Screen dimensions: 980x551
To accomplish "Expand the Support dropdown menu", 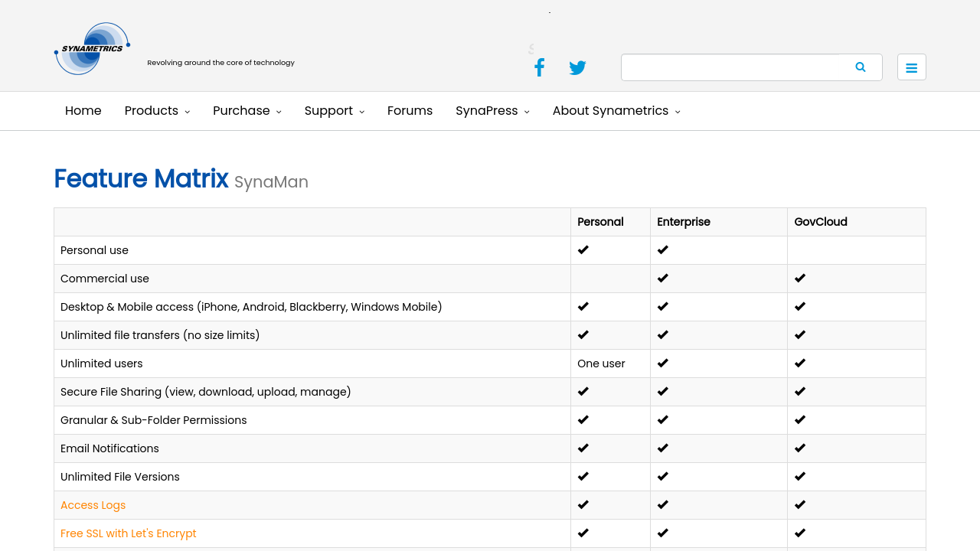I will (334, 111).
